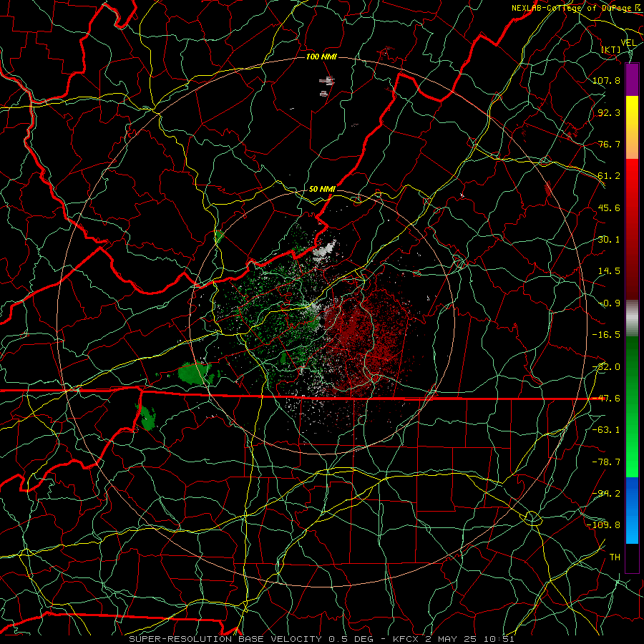Screen dimensions: 644x644
Task: Click the 50 NMI range ring label
Action: [322, 189]
